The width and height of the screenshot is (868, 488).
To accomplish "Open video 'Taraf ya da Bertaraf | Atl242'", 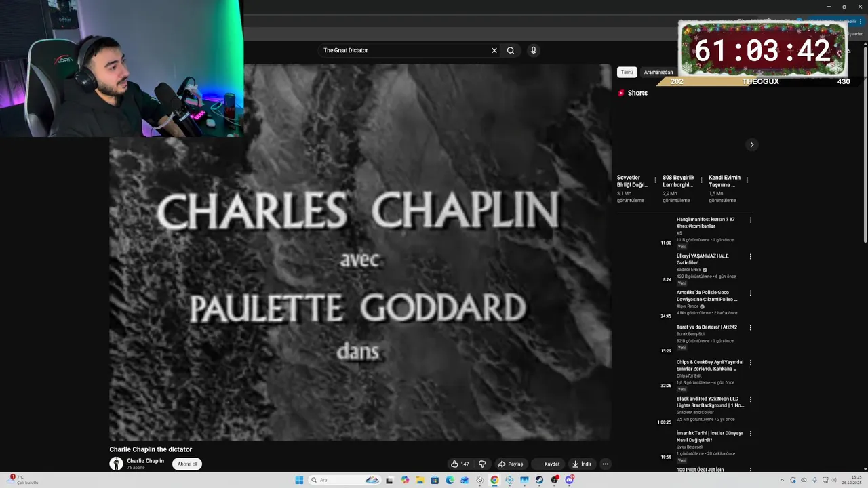I will point(707,327).
